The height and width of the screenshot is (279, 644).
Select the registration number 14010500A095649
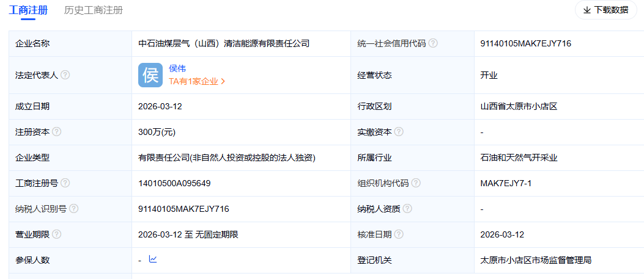pyautogui.click(x=174, y=184)
